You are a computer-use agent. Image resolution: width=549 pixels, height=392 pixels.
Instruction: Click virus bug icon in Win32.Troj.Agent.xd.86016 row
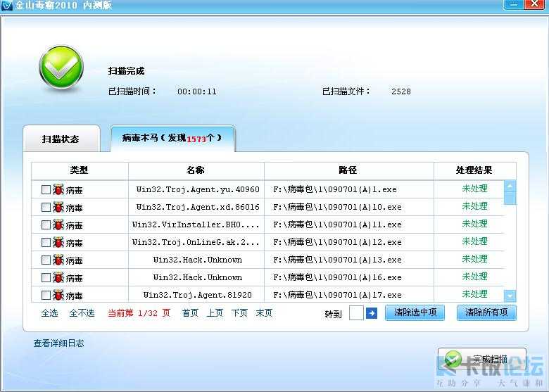coord(58,207)
